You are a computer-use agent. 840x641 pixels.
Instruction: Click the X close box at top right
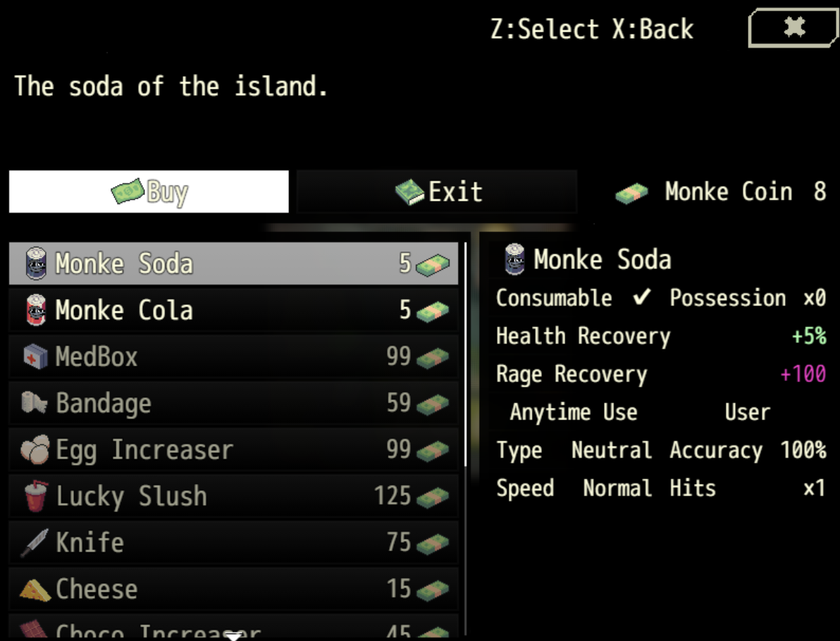[793, 27]
